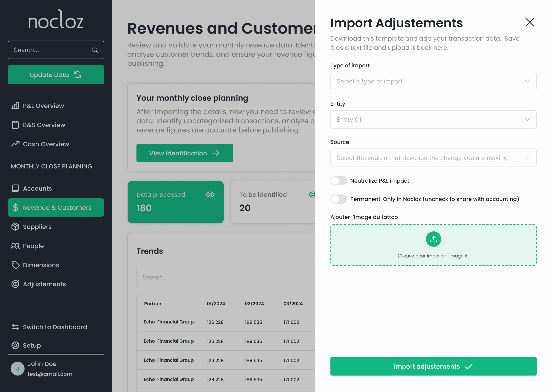The width and height of the screenshot is (552, 392).
Task: Click the Suppliers box icon
Action: click(x=15, y=227)
